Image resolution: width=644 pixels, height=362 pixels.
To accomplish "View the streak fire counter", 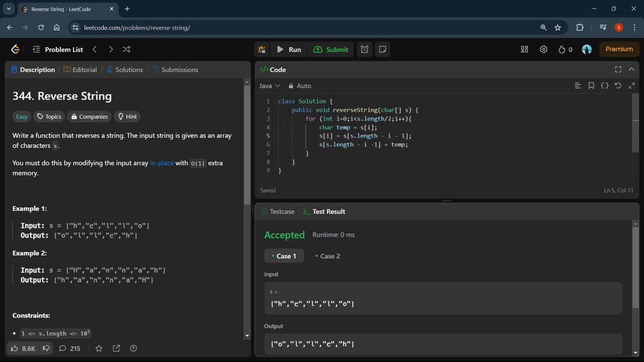I will 565,49.
